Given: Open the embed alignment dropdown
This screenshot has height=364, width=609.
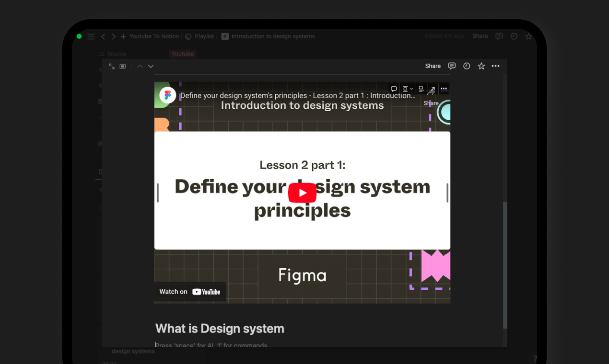Looking at the screenshot, I should (x=408, y=89).
